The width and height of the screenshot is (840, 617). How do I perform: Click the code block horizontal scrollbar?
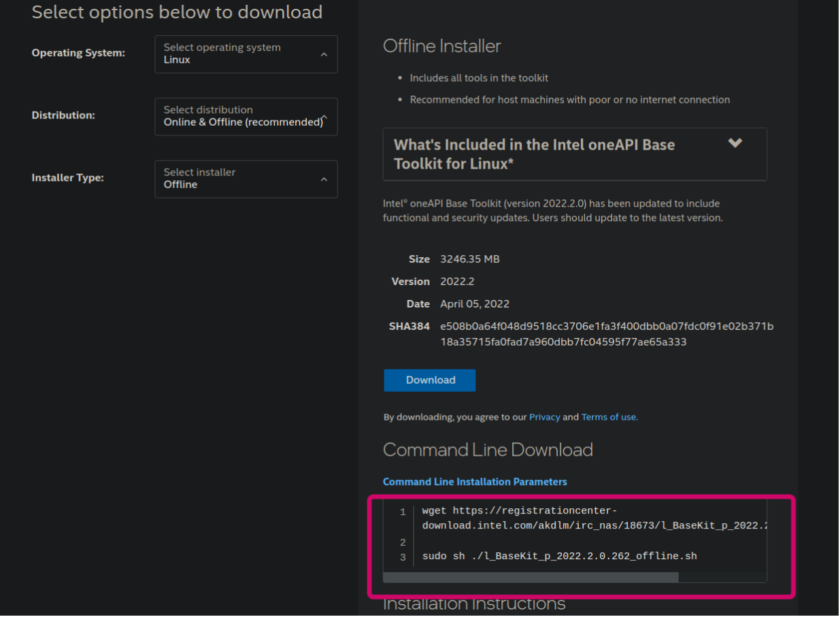click(x=531, y=578)
